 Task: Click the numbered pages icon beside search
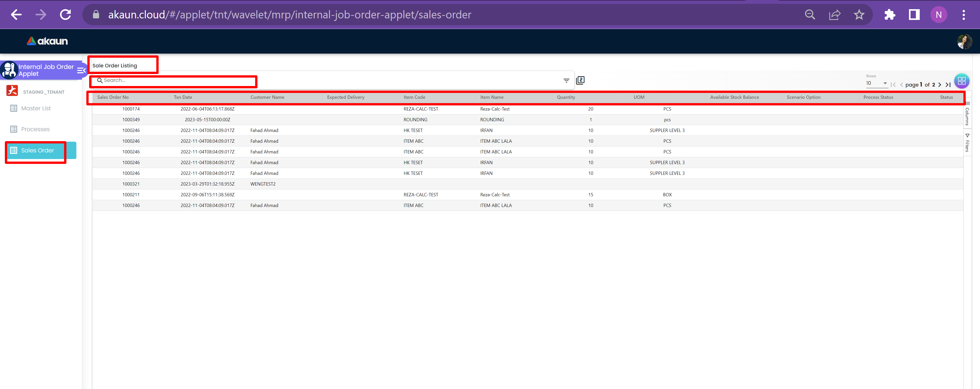tap(580, 80)
